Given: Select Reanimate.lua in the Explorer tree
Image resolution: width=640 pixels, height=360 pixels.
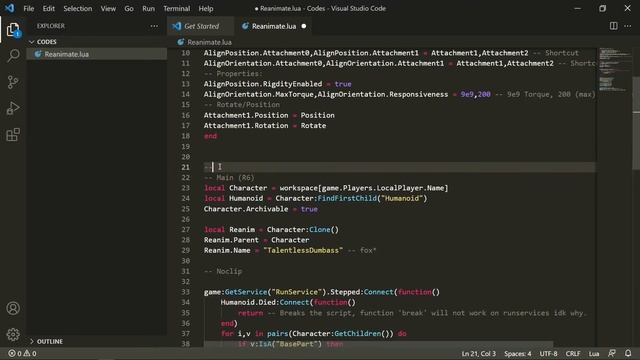Looking at the screenshot, I should pos(97,54).
